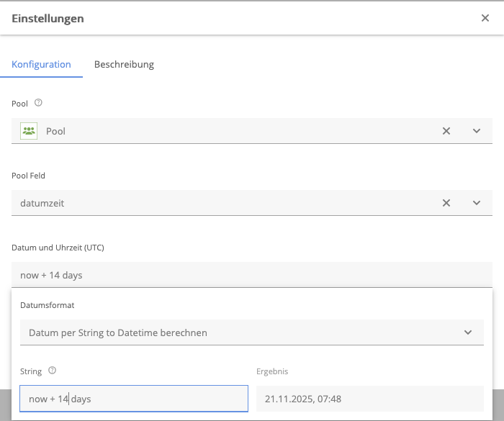The width and height of the screenshot is (504, 421).
Task: Show help for the String field
Action: [x=52, y=371]
